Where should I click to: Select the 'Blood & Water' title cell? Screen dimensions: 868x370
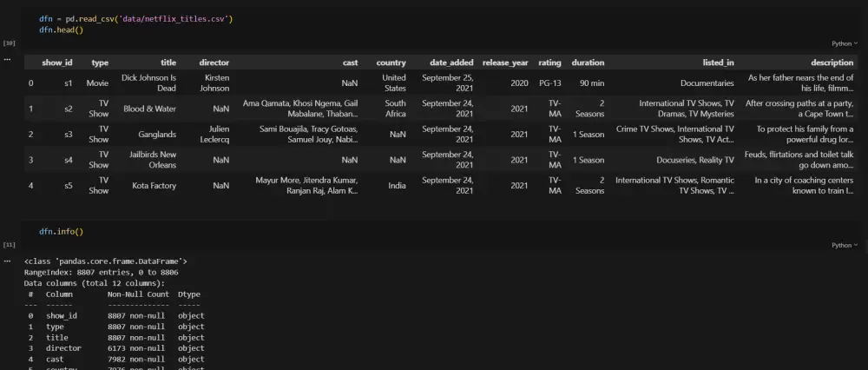149,109
